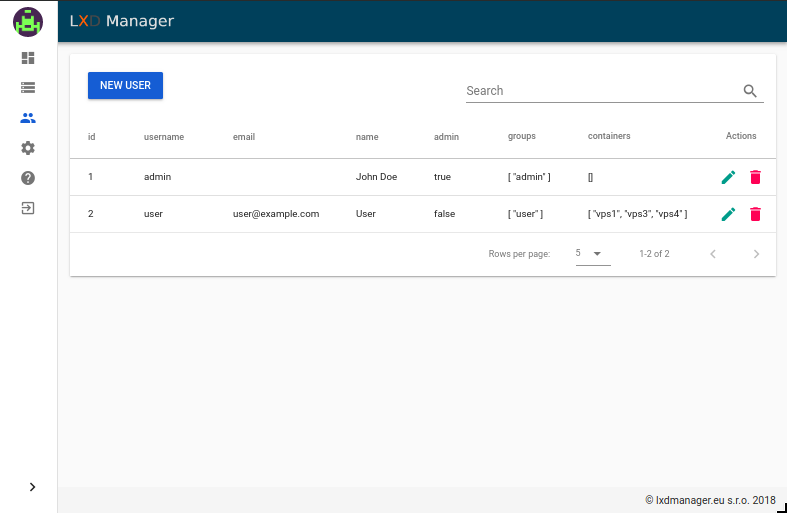This screenshot has height=513, width=787.
Task: Open the Containers list sidebar icon
Action: pyautogui.click(x=28, y=88)
